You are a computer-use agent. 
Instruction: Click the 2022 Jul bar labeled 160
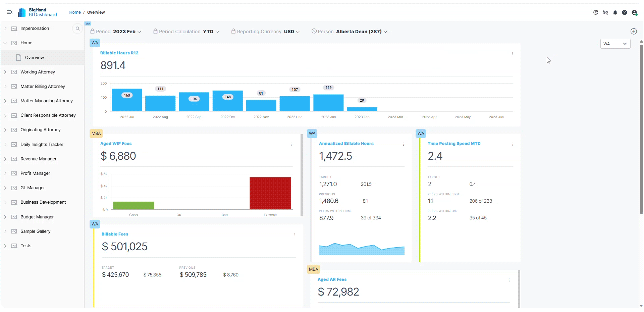click(x=127, y=100)
